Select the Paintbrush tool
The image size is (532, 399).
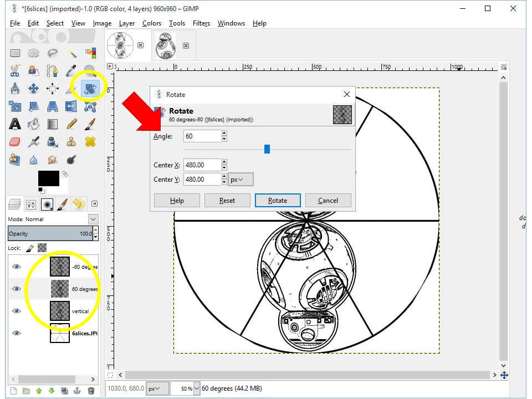click(x=90, y=124)
